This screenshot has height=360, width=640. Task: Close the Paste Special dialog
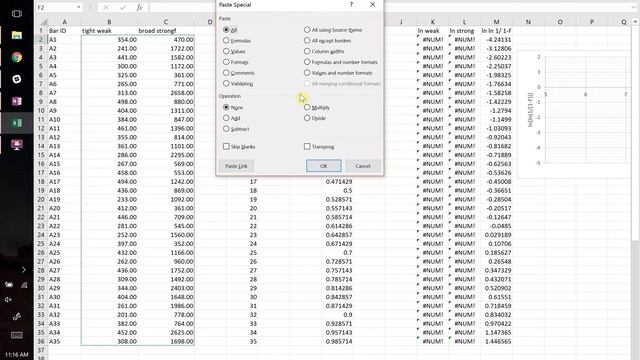pos(372,4)
